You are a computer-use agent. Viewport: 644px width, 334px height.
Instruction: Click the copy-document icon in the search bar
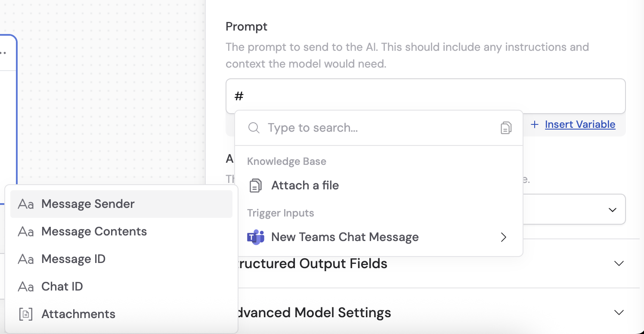click(506, 127)
